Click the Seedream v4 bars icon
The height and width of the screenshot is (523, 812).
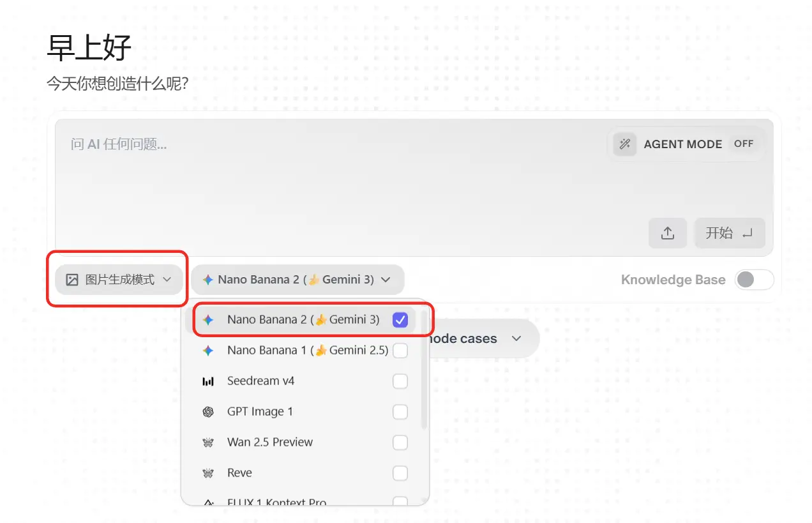(208, 381)
